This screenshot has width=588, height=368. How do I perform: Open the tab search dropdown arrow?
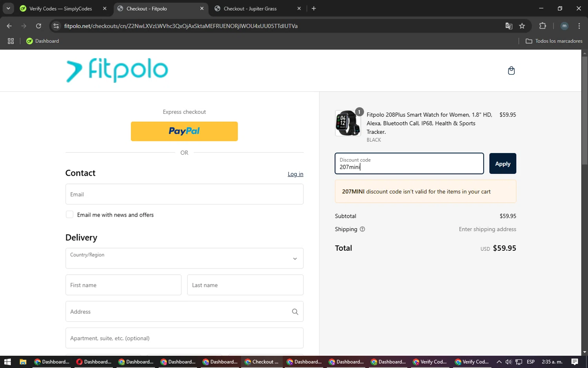pyautogui.click(x=8, y=8)
